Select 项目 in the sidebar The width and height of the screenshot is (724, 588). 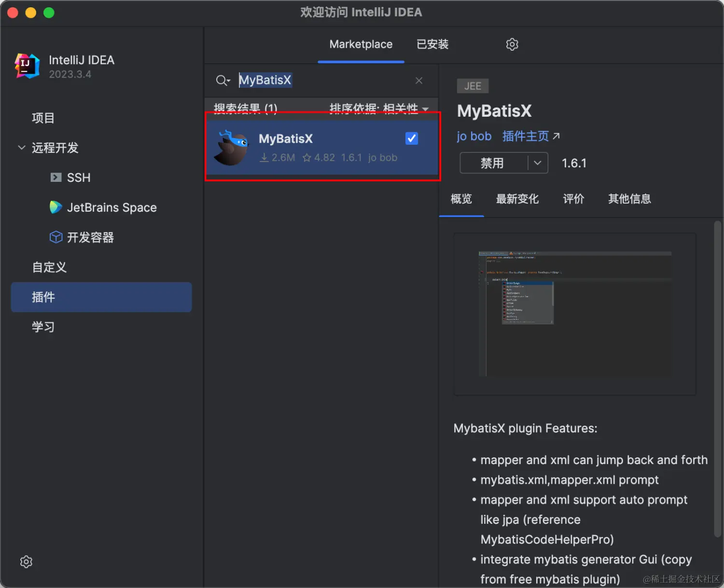pyautogui.click(x=101, y=118)
